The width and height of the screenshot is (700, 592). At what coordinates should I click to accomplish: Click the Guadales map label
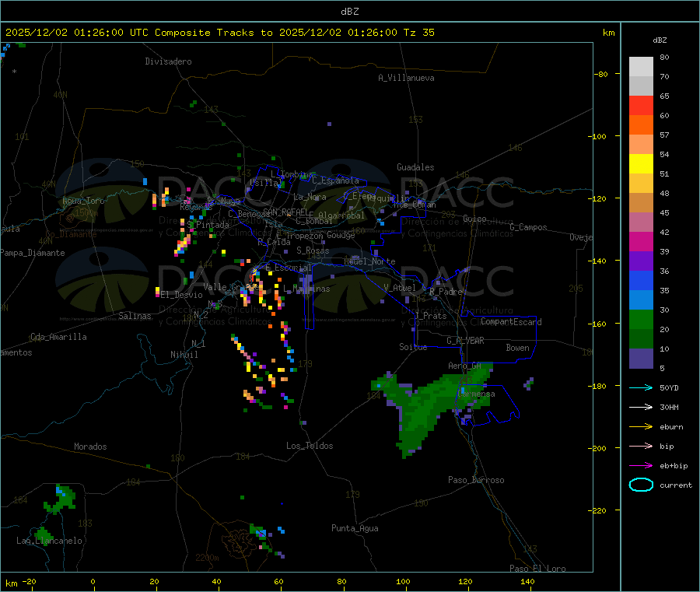point(415,167)
